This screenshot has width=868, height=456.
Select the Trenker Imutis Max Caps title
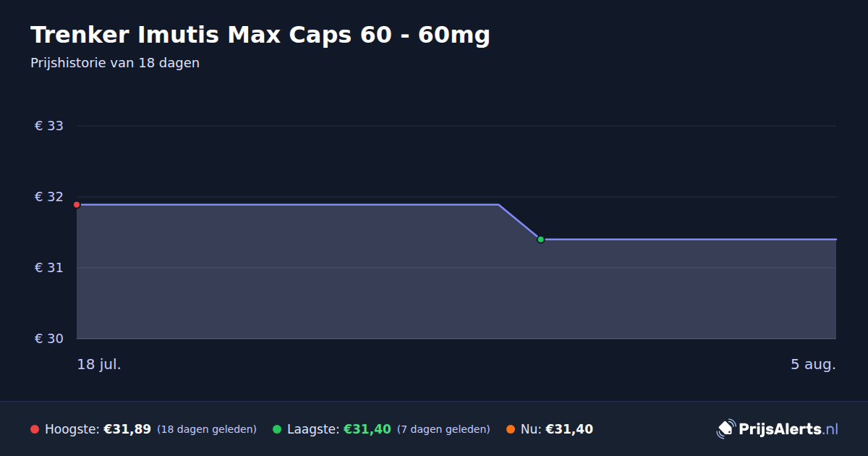(x=260, y=35)
